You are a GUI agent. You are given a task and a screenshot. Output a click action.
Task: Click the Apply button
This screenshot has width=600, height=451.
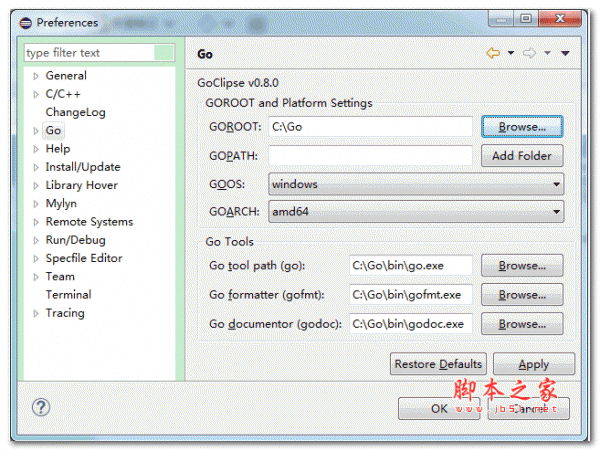[x=534, y=365]
